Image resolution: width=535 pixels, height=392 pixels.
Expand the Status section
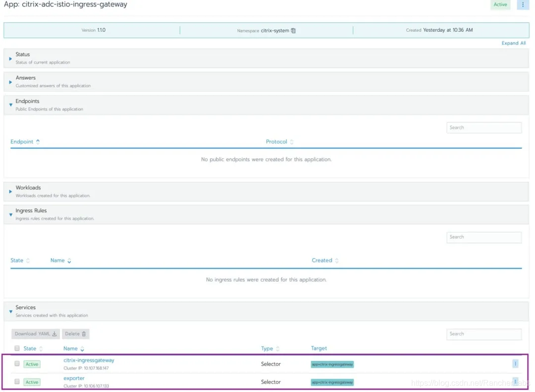point(10,58)
